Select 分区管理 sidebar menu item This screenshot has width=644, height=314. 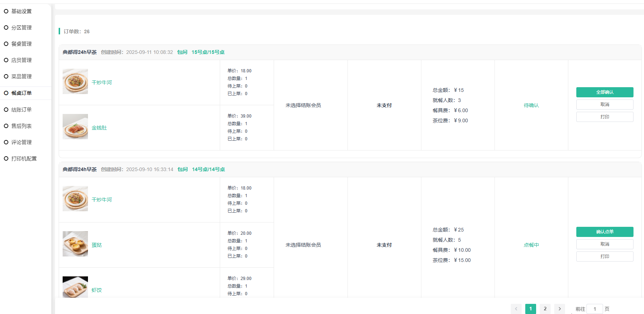[x=21, y=27]
